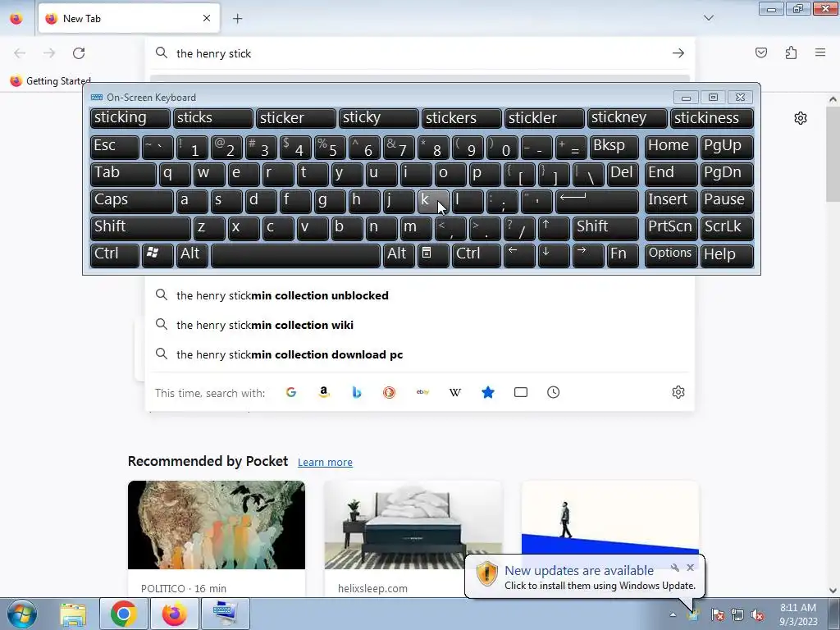
Task: Search bookmarks star icon
Action: pos(488,392)
